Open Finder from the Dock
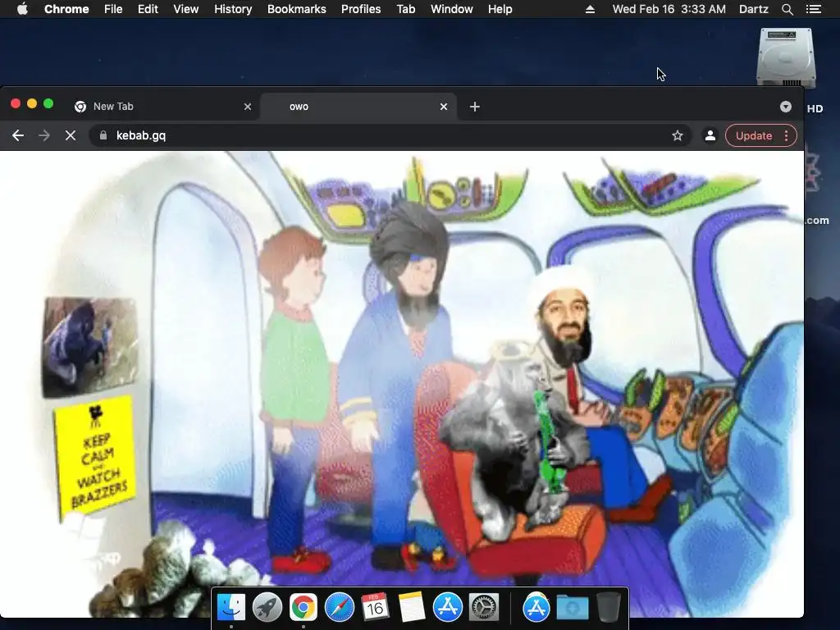 (231, 608)
